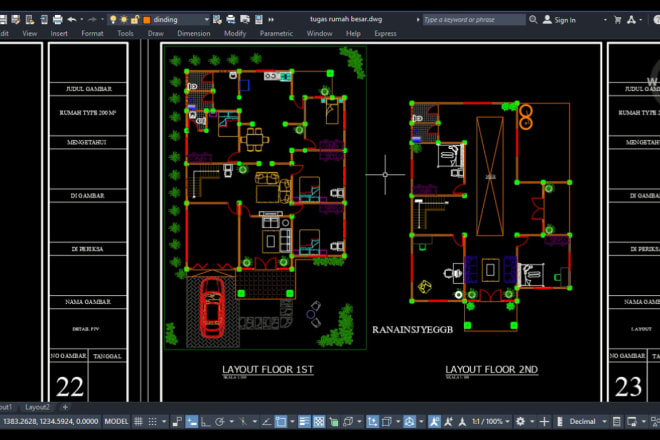Toggle the layer on/off lightbulb icon

coord(113,19)
